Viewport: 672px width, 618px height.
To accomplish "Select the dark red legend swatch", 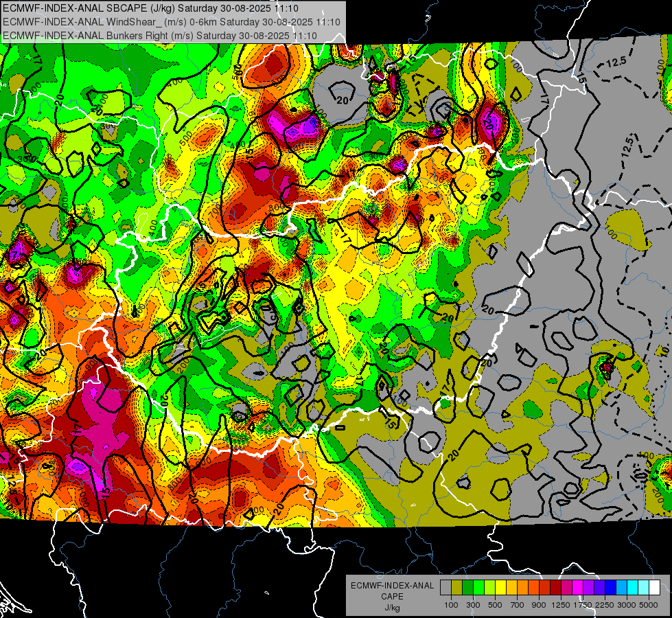I will (556, 588).
